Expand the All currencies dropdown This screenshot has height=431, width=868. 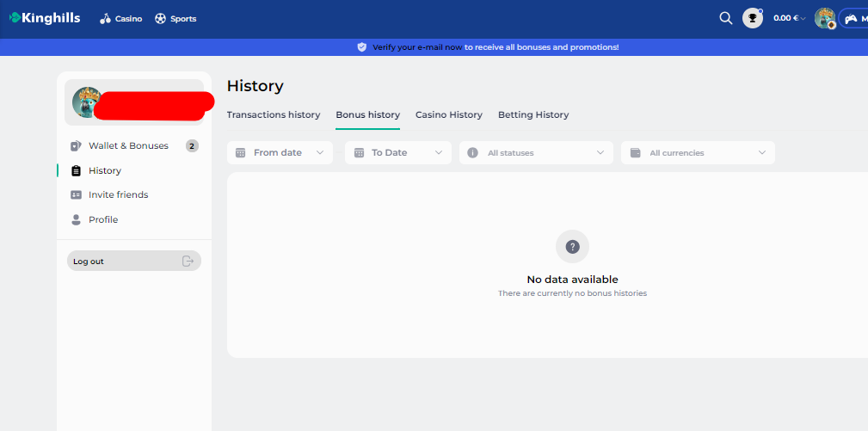click(x=697, y=153)
